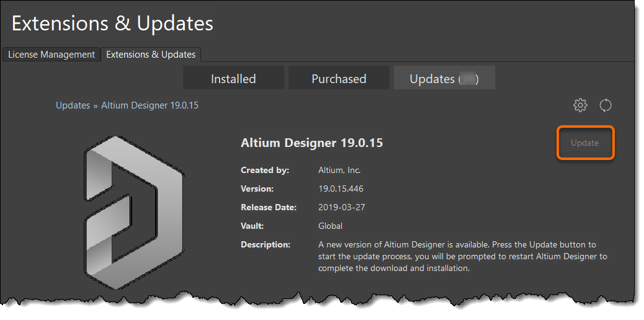The image size is (644, 320).
Task: Click the Description label
Action: tap(266, 244)
